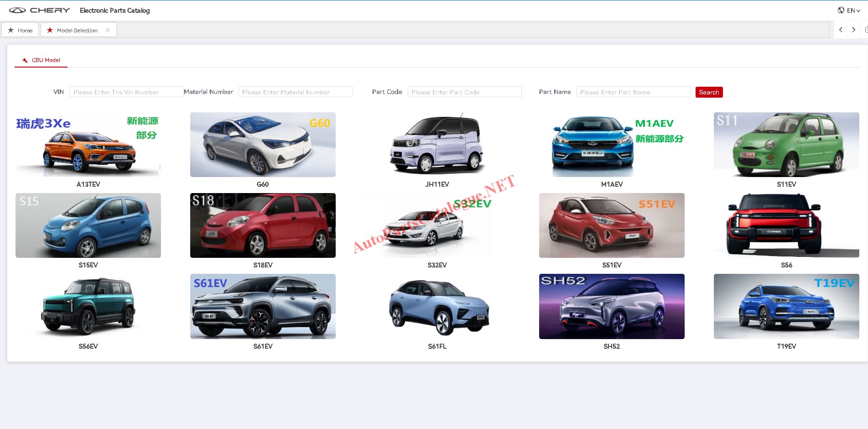This screenshot has height=429, width=868.
Task: Open the S15EV blue car thumbnail
Action: point(88,225)
